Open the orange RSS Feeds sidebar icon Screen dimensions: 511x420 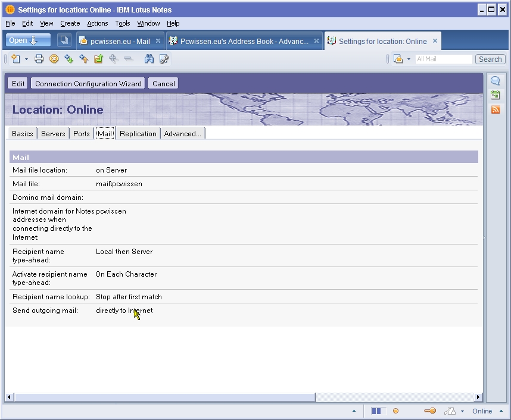point(496,109)
